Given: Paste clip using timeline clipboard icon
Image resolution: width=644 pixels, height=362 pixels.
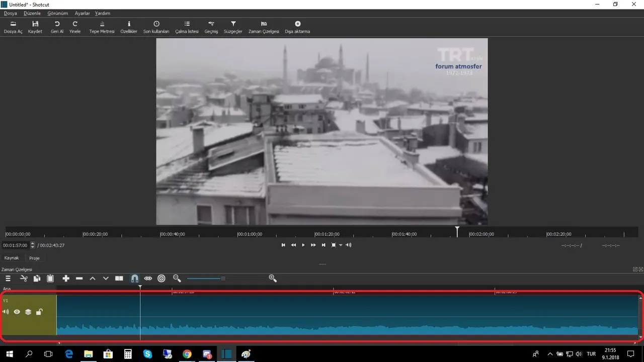Looking at the screenshot, I should pyautogui.click(x=50, y=278).
